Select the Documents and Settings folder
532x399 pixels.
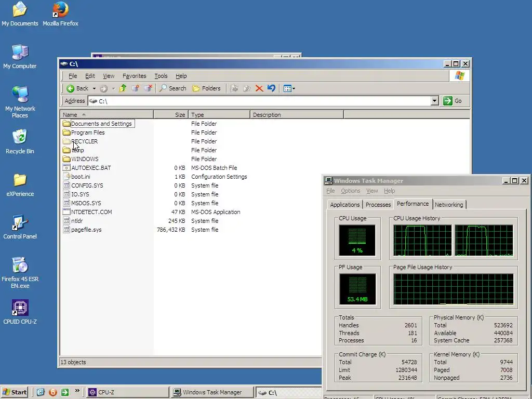pyautogui.click(x=99, y=124)
